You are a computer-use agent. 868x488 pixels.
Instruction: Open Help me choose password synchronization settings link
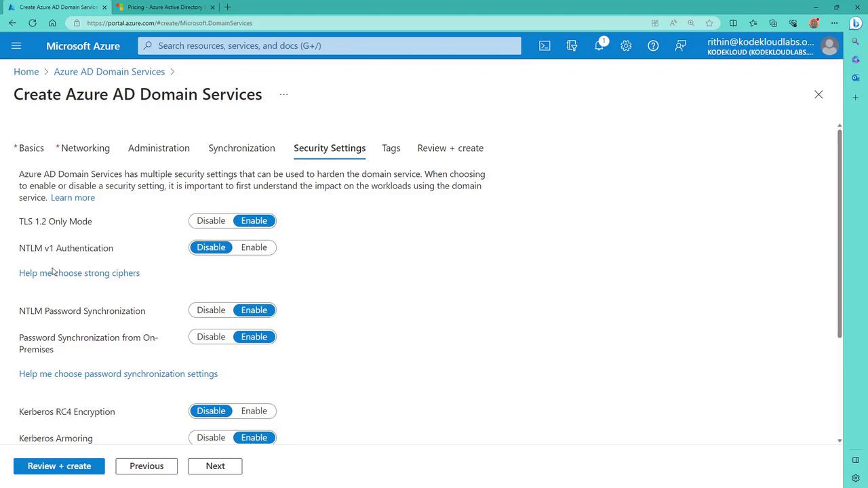[x=118, y=373]
